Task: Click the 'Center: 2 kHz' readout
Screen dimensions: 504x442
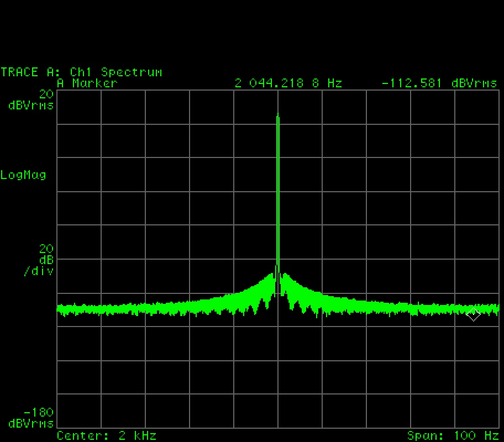Action: 107,436
